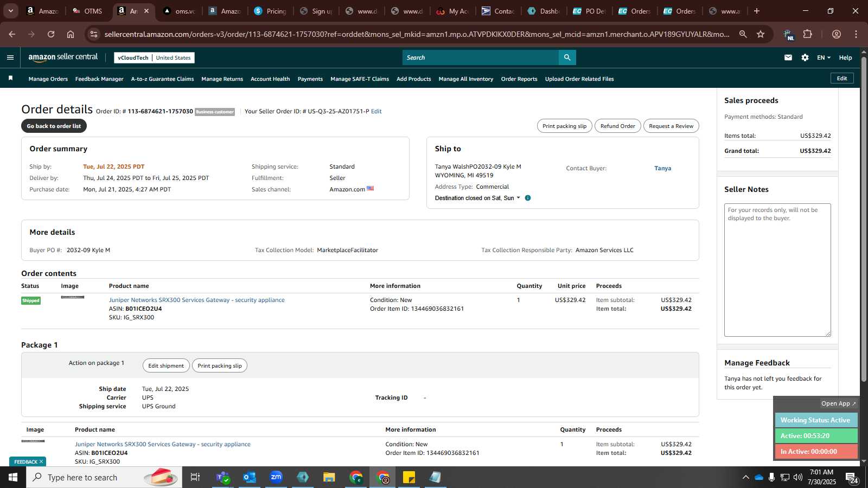Click Edit link next to Seller Order ID
Viewport: 868px width, 488px height.
click(x=376, y=112)
